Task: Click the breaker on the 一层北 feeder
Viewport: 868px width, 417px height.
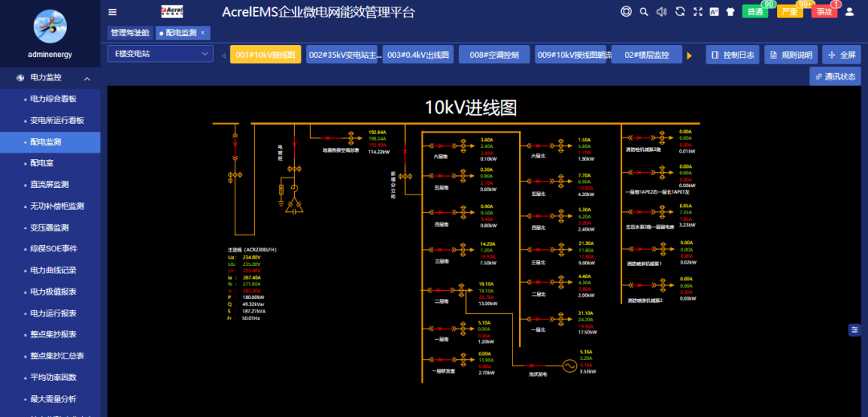Action: pyautogui.click(x=538, y=319)
